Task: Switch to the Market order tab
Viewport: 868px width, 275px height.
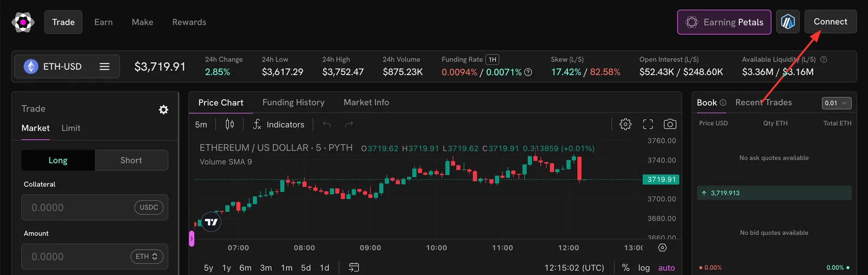Action: click(x=36, y=128)
